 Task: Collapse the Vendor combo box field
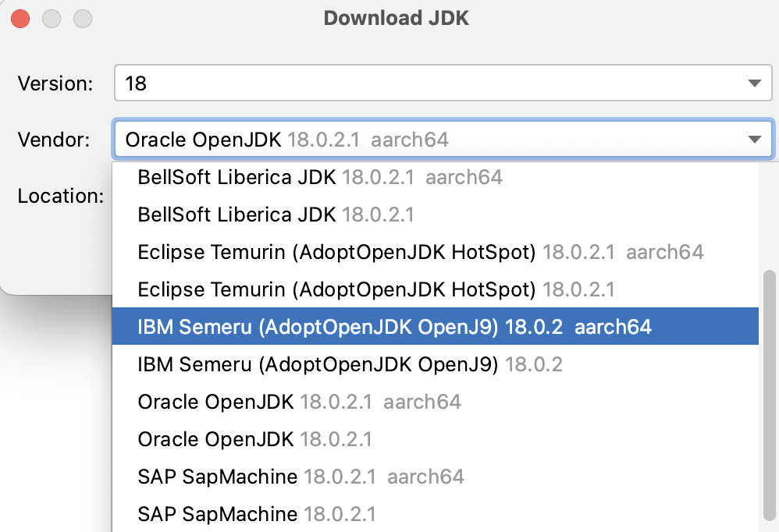click(429, 140)
